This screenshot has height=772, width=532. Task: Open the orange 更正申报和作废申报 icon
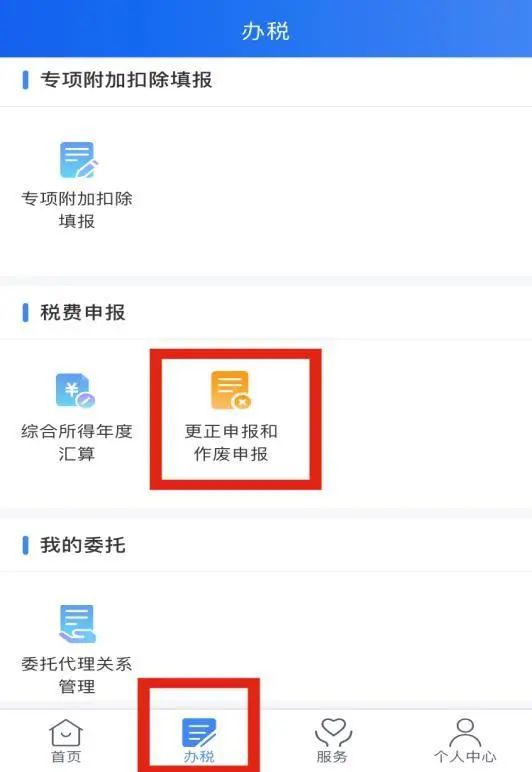(231, 390)
